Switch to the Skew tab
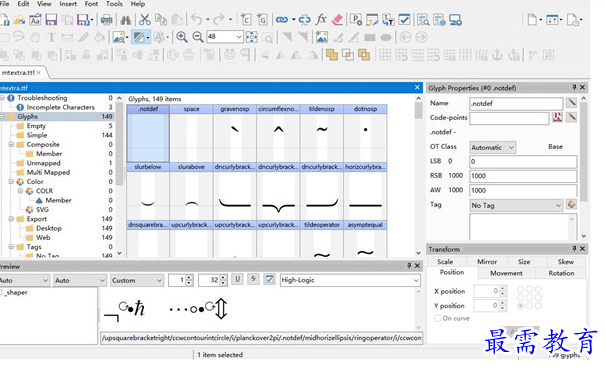This screenshot has height=373, width=606. [566, 262]
